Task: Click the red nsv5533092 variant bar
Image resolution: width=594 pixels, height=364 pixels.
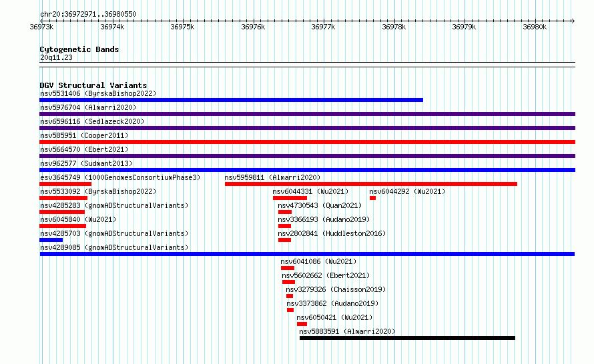Action: pos(63,198)
